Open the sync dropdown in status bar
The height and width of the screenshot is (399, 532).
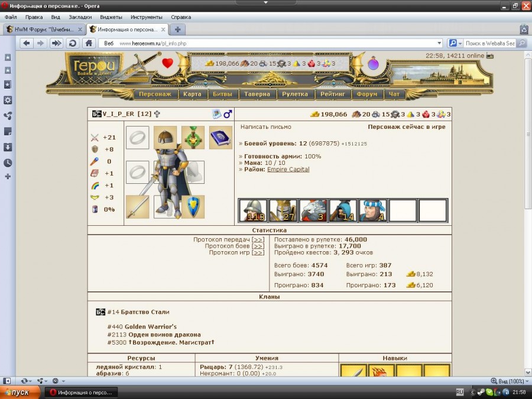pos(26,381)
